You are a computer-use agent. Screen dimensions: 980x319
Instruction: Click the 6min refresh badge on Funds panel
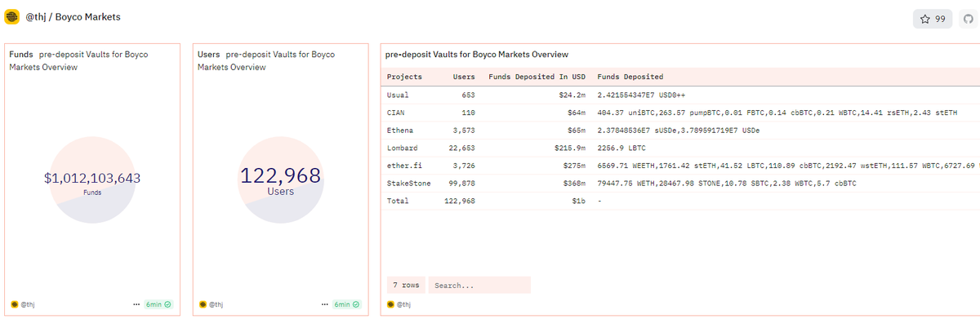pos(158,304)
